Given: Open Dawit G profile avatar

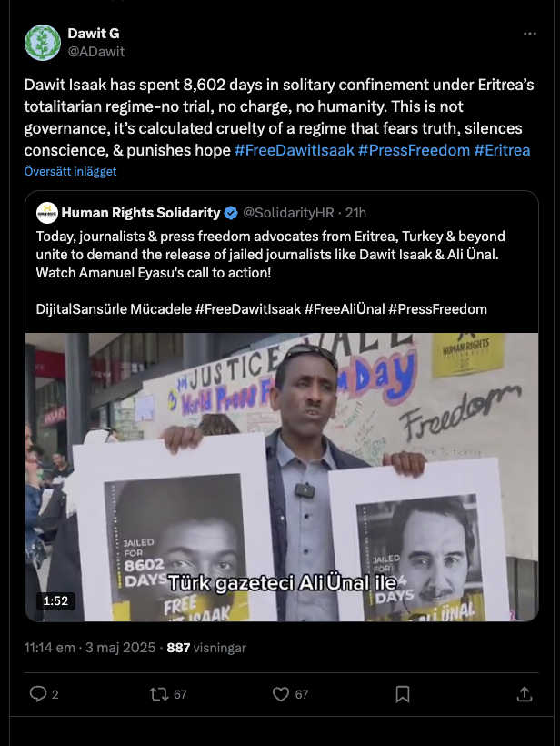Looking at the screenshot, I should tap(43, 43).
